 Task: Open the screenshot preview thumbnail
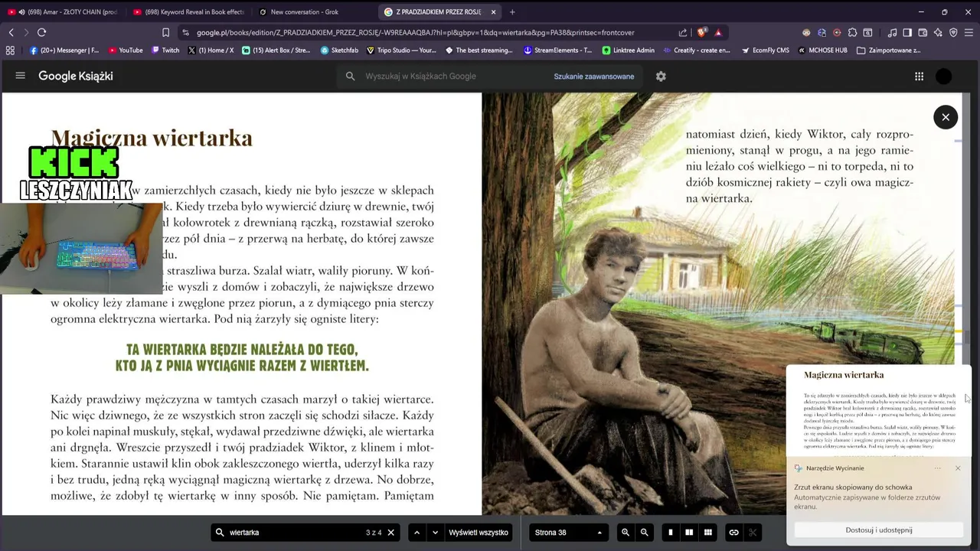point(878,410)
